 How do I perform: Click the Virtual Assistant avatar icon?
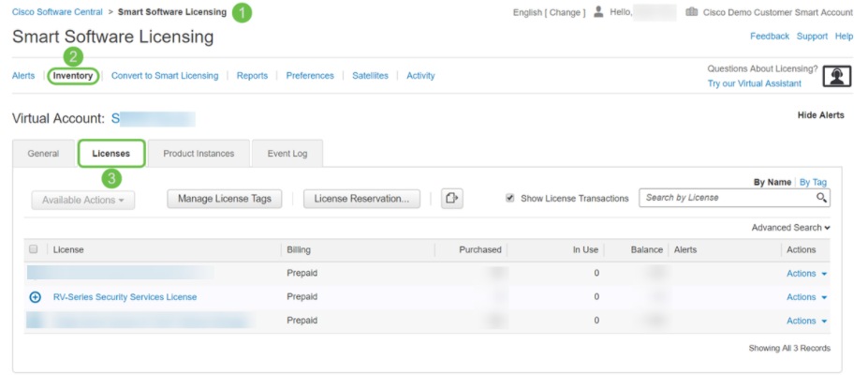point(836,76)
